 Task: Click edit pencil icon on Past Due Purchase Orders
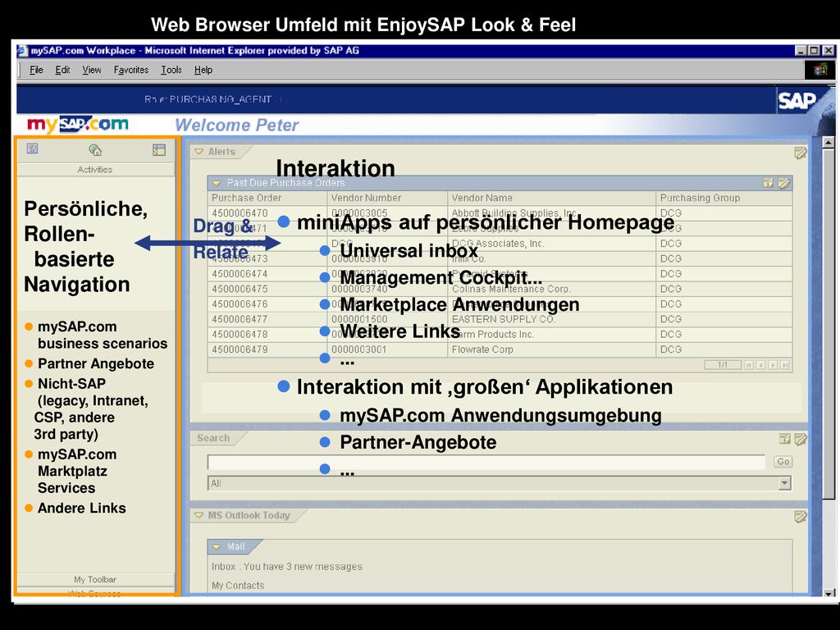pyautogui.click(x=783, y=183)
